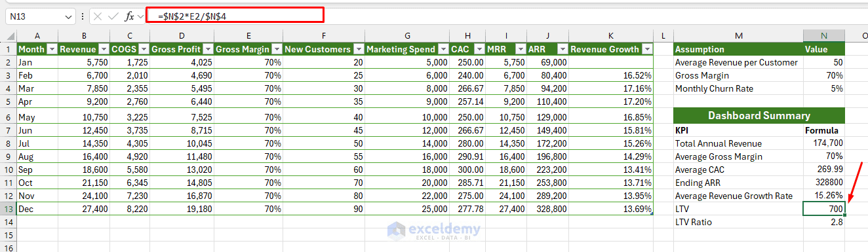Viewport: 868px width, 252px height.
Task: Click the KPI header cell
Action: [x=738, y=130]
